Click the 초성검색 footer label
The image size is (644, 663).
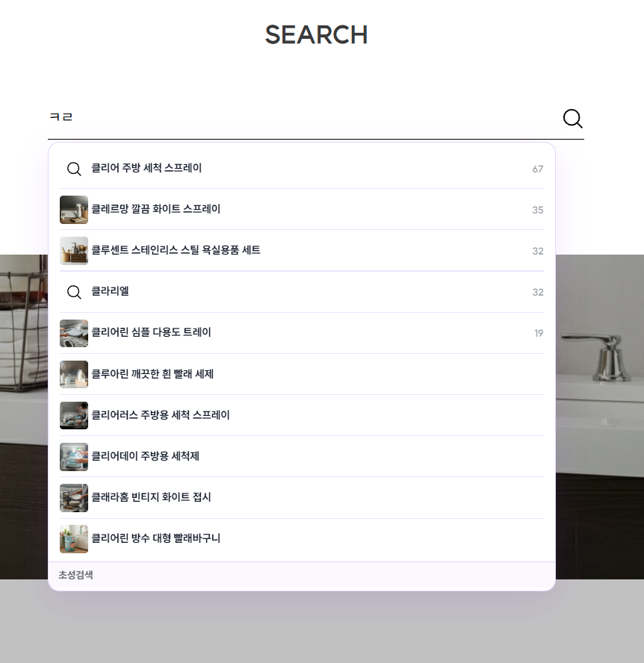click(75, 575)
